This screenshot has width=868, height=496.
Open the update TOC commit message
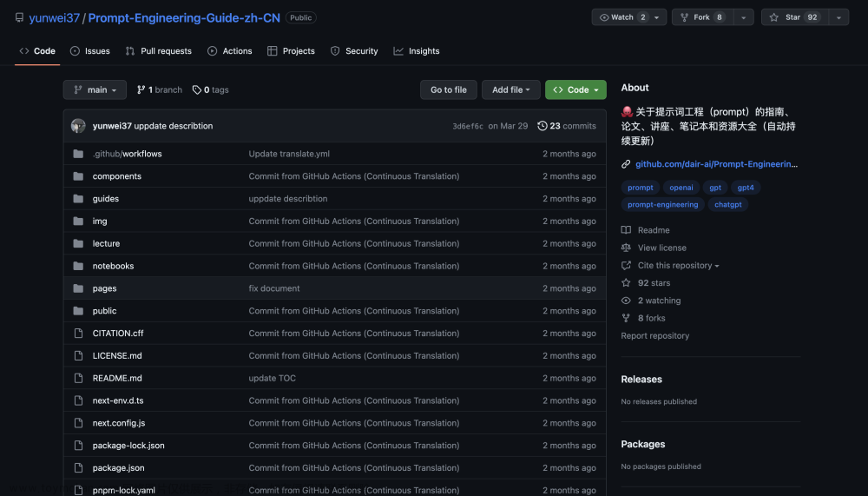tap(272, 378)
